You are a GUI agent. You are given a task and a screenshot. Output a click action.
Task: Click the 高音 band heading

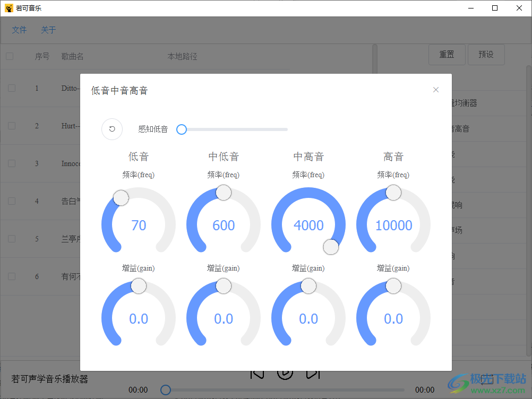(x=393, y=157)
